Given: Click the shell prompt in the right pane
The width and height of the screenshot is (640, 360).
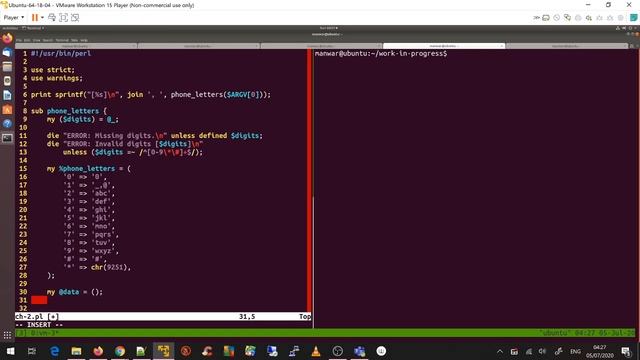Looking at the screenshot, I should 381,53.
